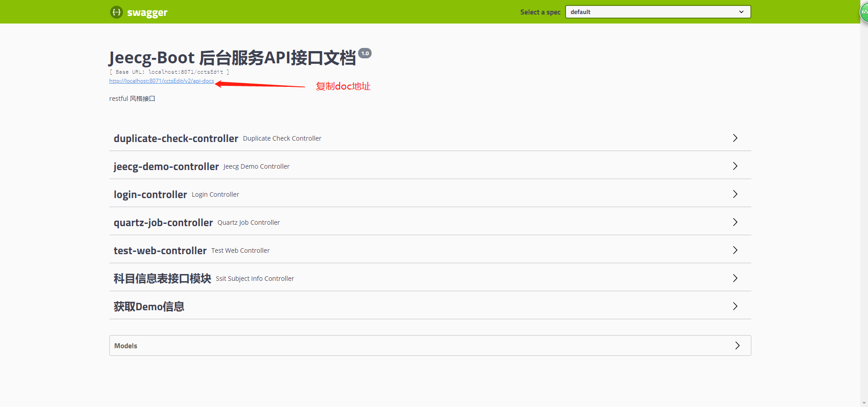Click chevron on quartz-job-controller row
The width and height of the screenshot is (868, 407).
(735, 222)
